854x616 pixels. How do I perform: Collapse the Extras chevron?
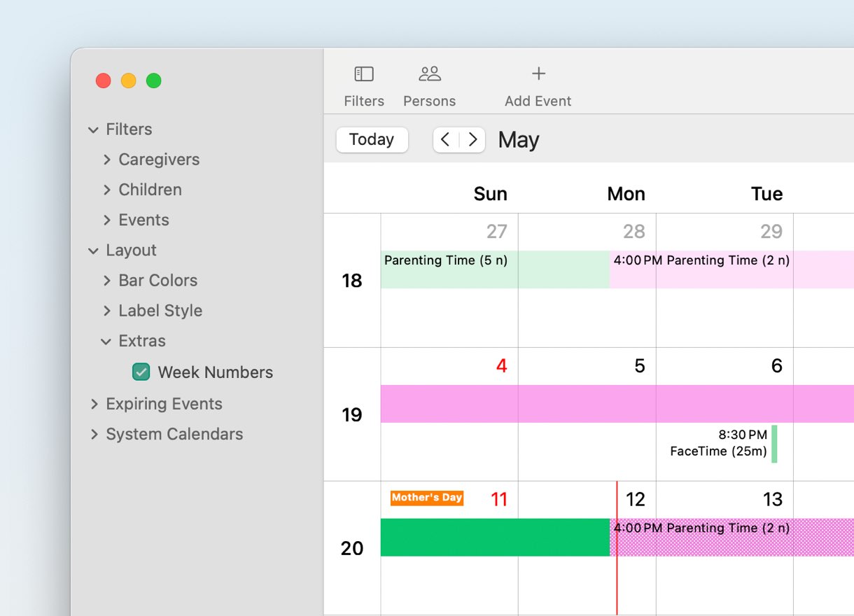point(106,342)
